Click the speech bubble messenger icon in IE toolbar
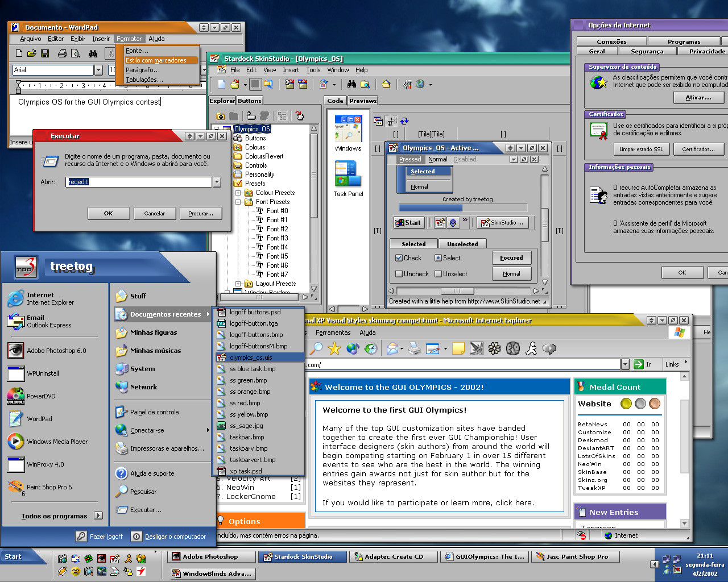 pos(549,348)
